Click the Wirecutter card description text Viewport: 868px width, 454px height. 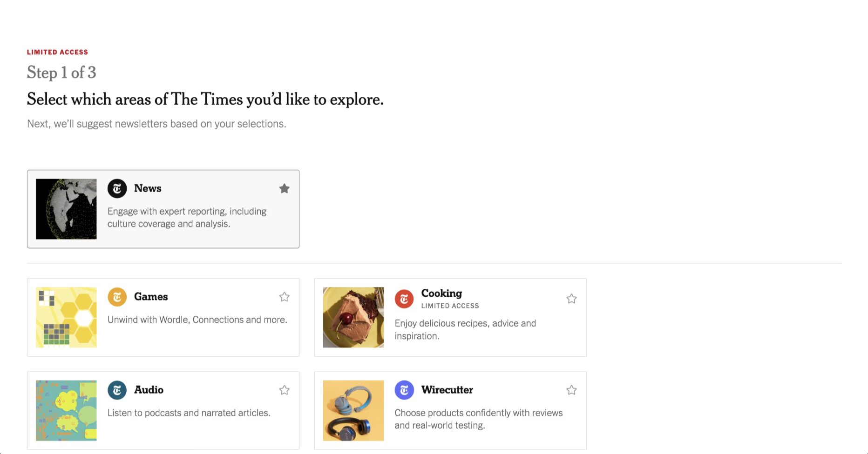(478, 419)
